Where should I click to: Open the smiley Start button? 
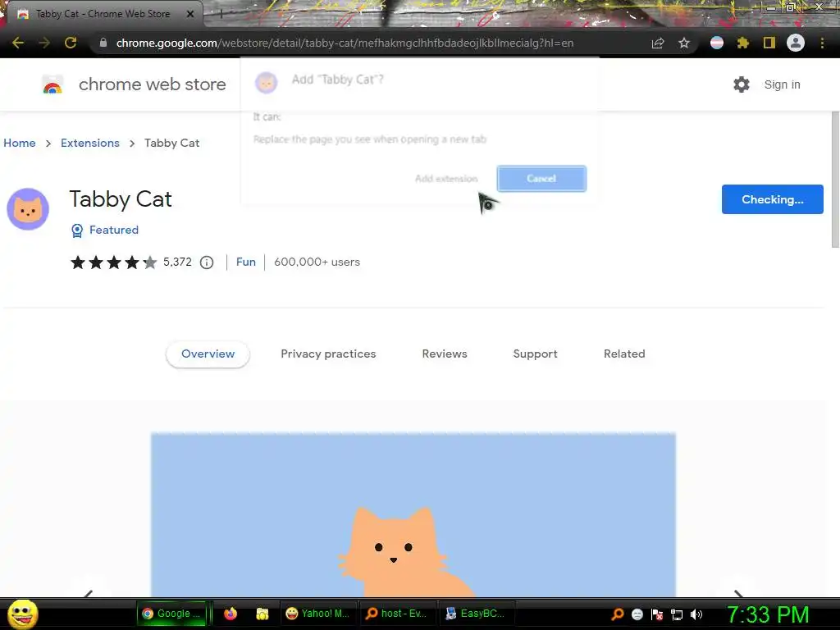click(x=23, y=614)
